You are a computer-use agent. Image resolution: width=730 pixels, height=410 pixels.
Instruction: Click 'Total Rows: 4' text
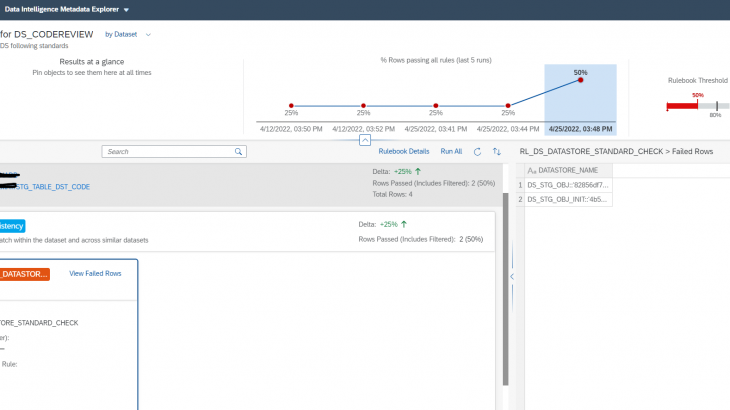click(392, 195)
